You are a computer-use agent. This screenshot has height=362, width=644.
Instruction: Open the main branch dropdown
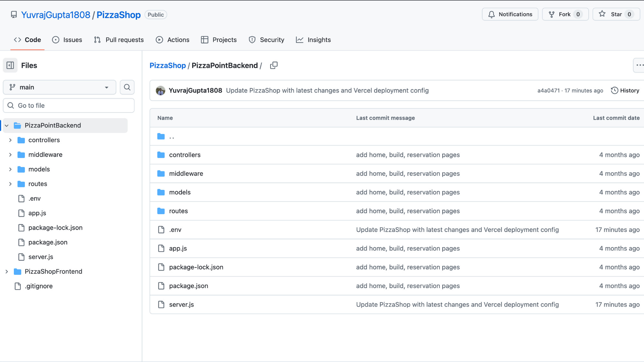tap(60, 87)
